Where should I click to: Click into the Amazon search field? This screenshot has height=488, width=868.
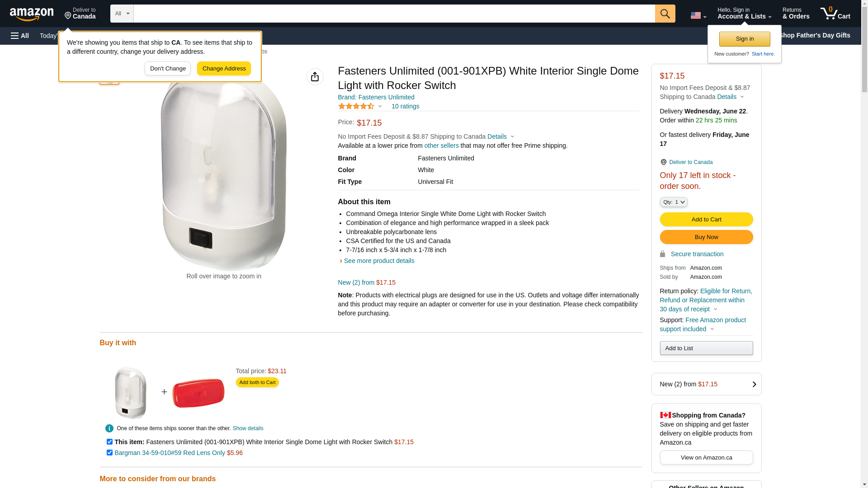393,14
